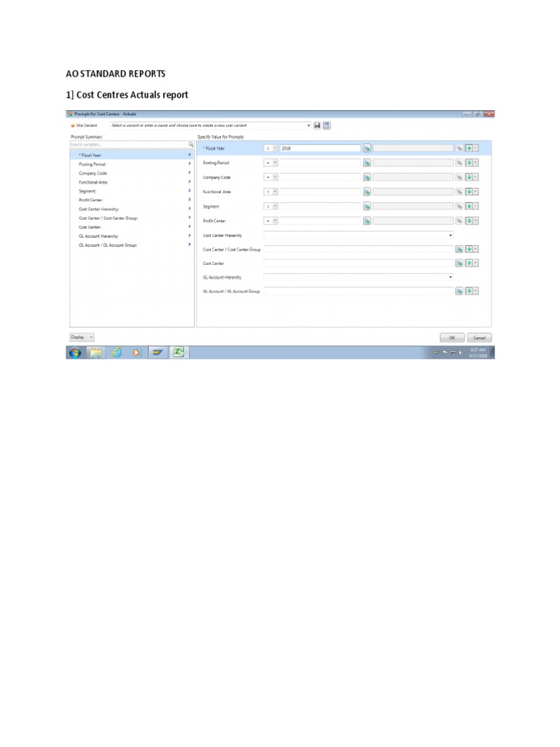Select Cost Center in Prompt Summary list
Viewport: 560px width, 747px height.
pos(132,228)
